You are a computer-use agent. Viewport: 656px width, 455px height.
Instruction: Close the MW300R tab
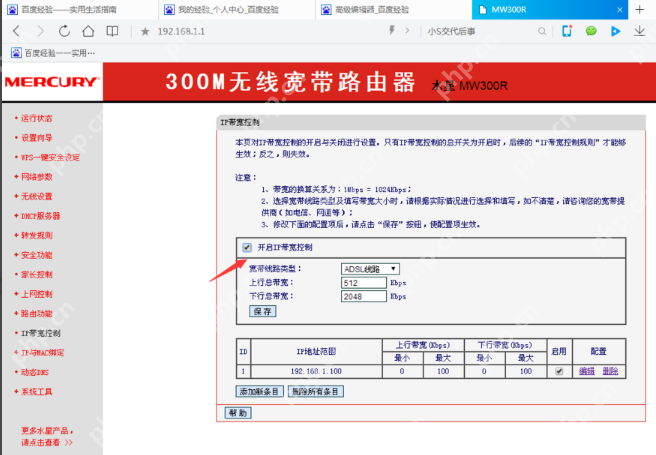620,10
